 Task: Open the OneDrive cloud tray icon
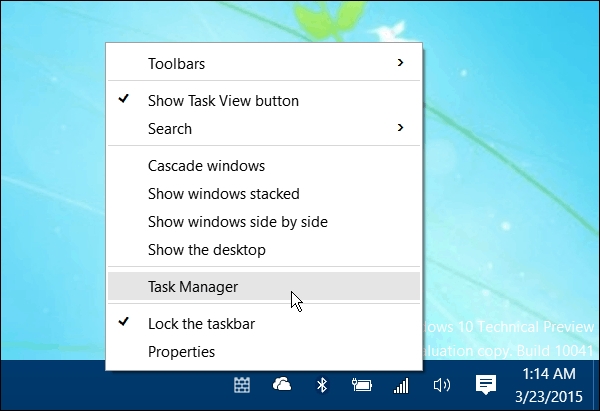pyautogui.click(x=282, y=385)
